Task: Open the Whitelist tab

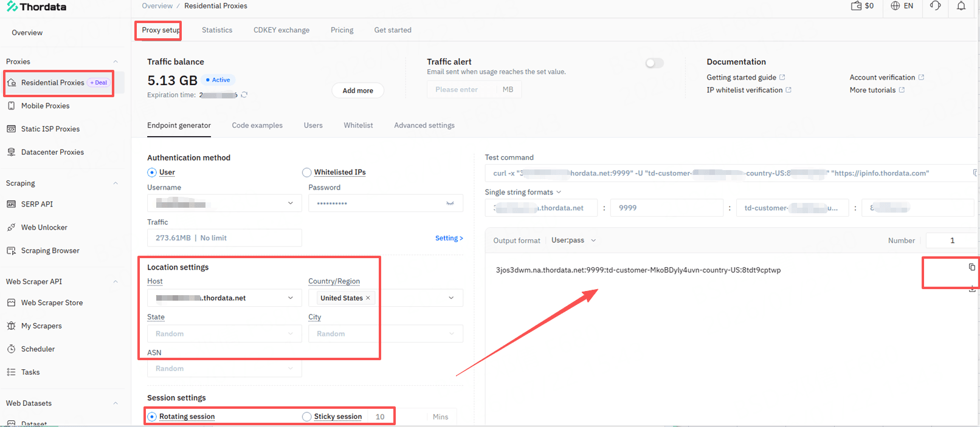Action: coord(358,125)
